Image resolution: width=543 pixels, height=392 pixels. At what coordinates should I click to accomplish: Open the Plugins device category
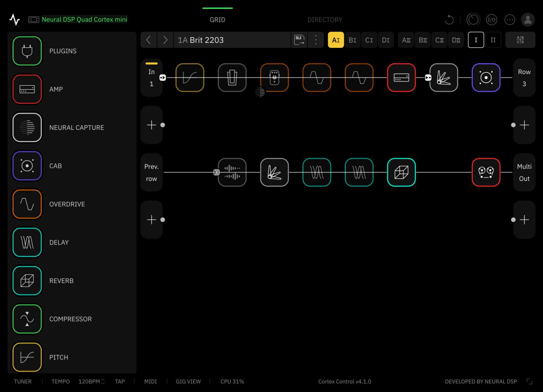(x=27, y=51)
